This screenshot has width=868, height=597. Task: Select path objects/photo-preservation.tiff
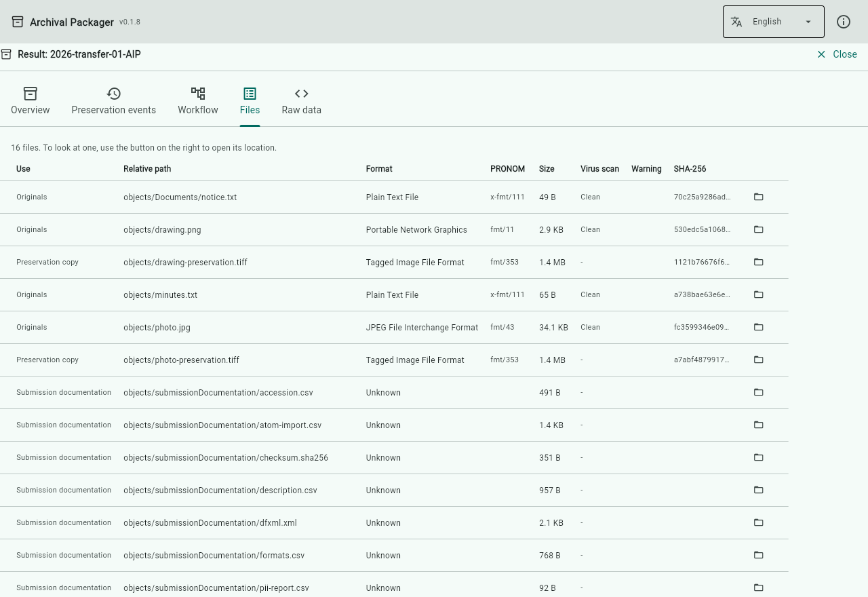tap(181, 360)
